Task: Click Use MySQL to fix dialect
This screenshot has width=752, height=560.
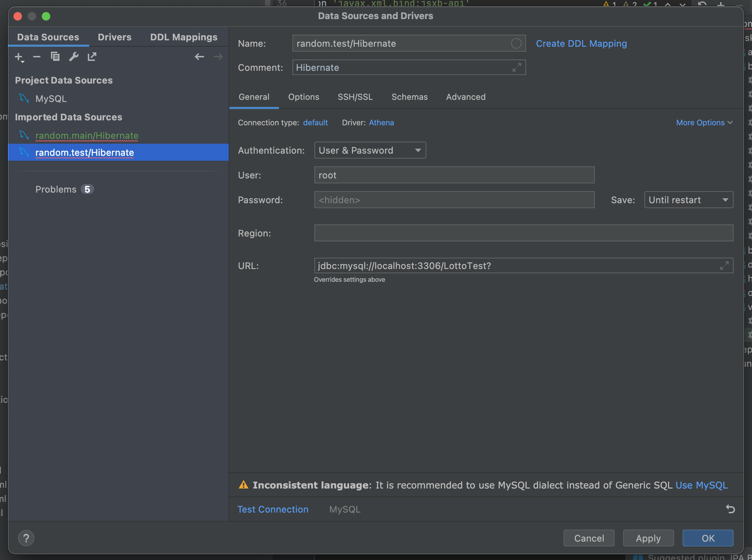Action: pyautogui.click(x=701, y=485)
